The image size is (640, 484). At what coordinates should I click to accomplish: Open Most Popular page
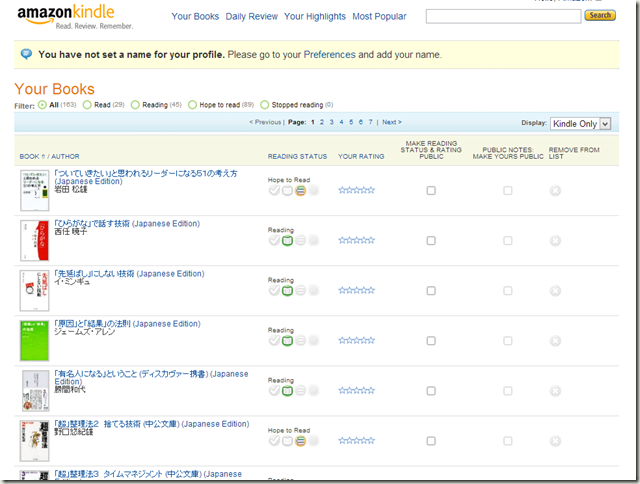(379, 16)
